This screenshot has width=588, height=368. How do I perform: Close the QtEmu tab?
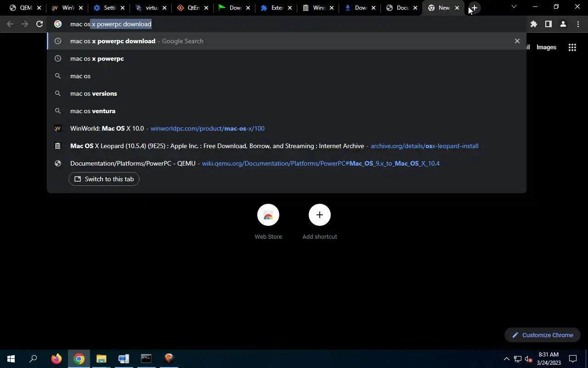pyautogui.click(x=206, y=8)
